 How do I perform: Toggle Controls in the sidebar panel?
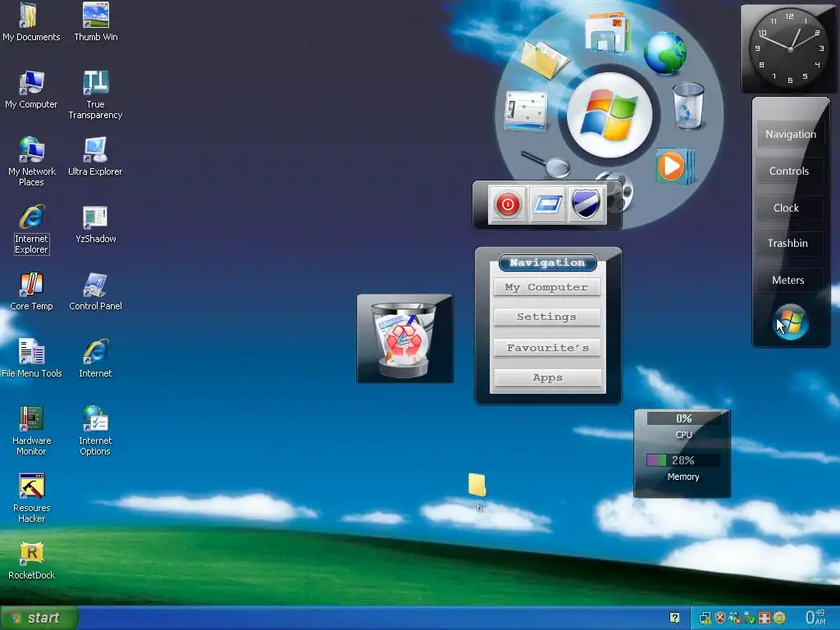click(789, 171)
